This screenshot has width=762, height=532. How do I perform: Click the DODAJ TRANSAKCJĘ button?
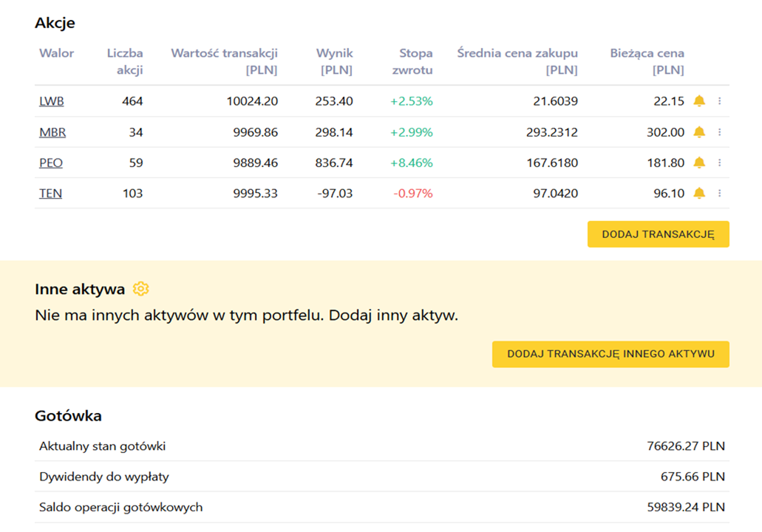tap(658, 234)
